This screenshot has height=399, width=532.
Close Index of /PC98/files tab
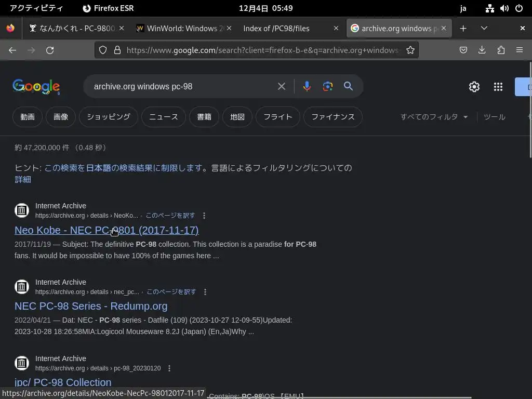336,28
